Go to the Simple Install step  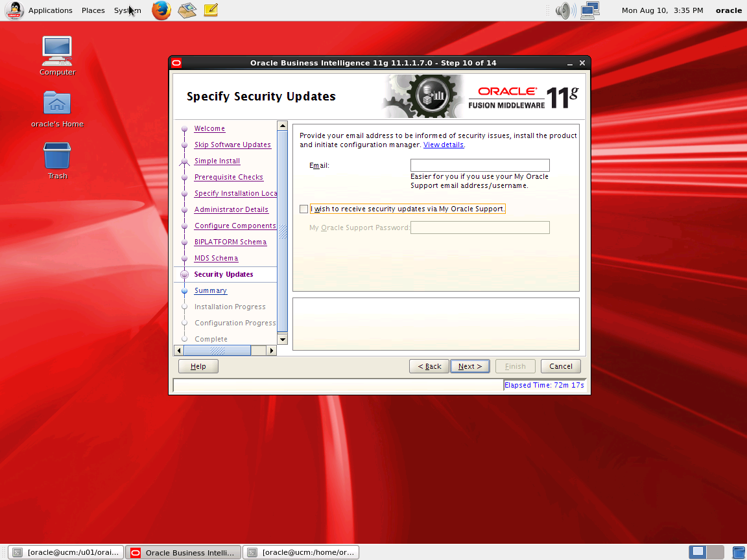click(x=217, y=161)
